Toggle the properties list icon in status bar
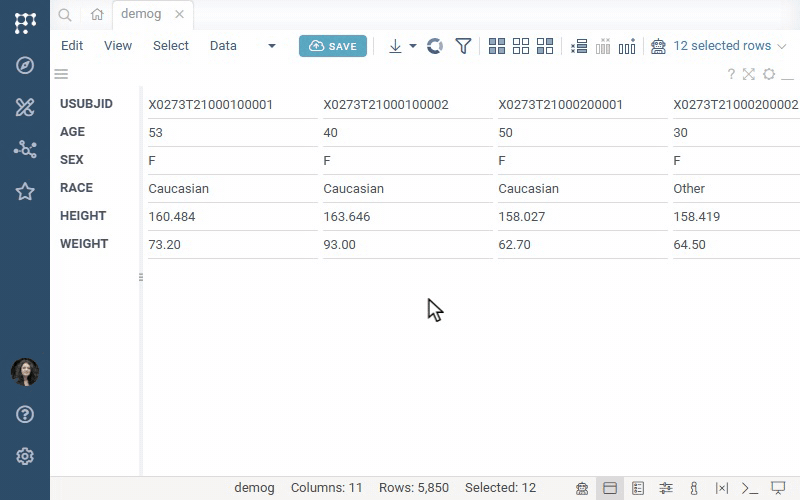The width and height of the screenshot is (800, 500). [638, 488]
